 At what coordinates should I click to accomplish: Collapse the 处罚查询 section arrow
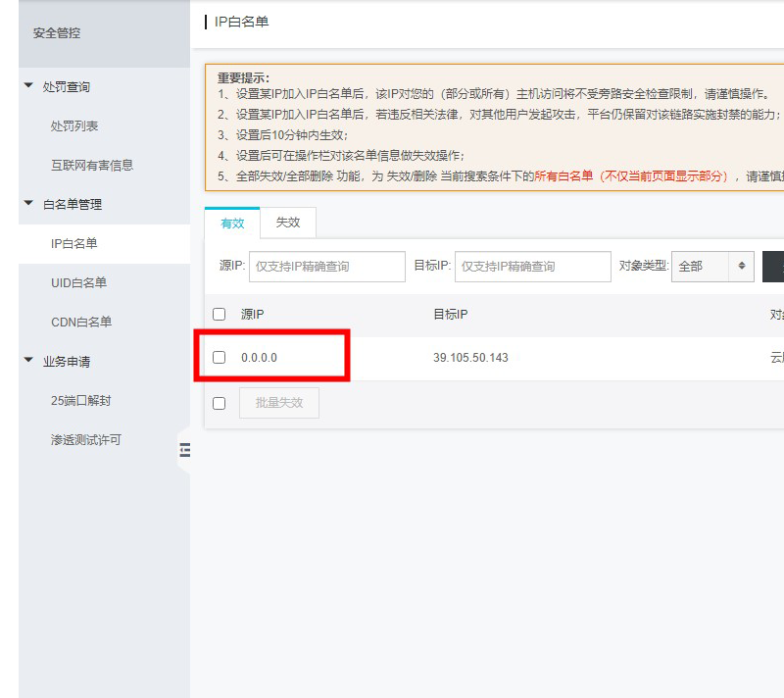[x=28, y=86]
